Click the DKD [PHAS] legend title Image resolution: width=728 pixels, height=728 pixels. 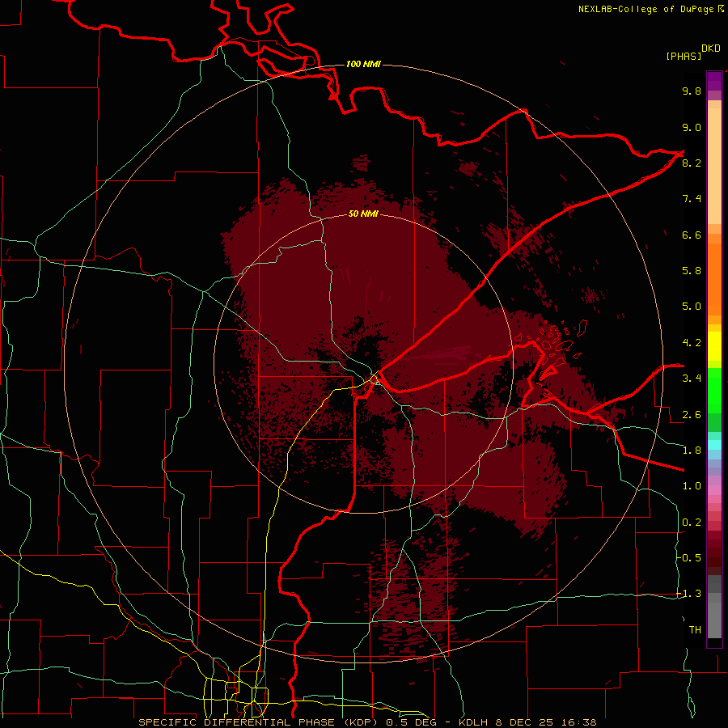pos(693,53)
